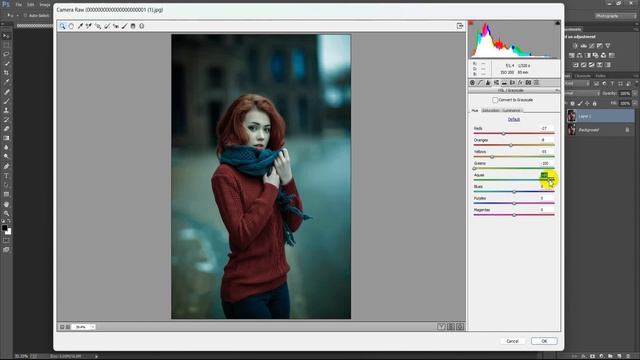This screenshot has width=640, height=360.
Task: Switch to the Channels tab in Photoshop
Action: click(x=582, y=76)
